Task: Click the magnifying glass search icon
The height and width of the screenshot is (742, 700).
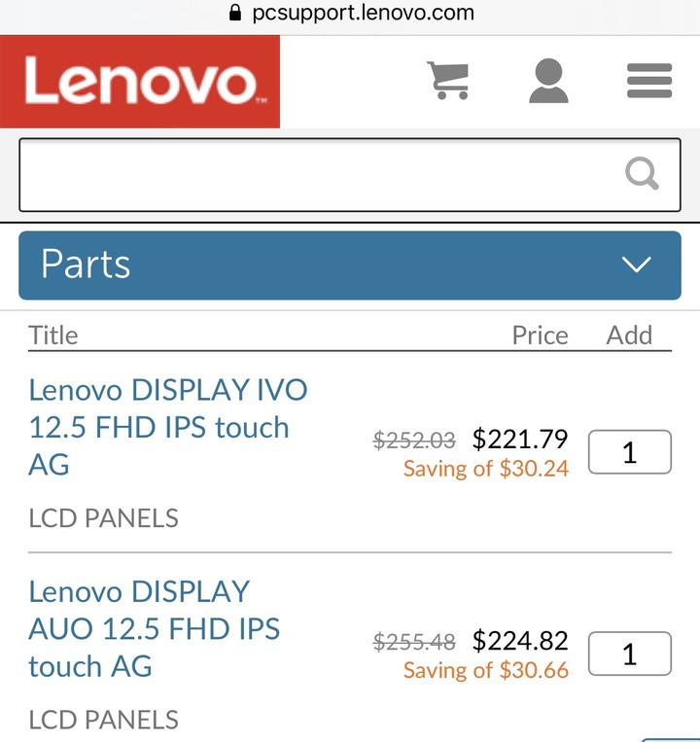Action: (x=642, y=173)
